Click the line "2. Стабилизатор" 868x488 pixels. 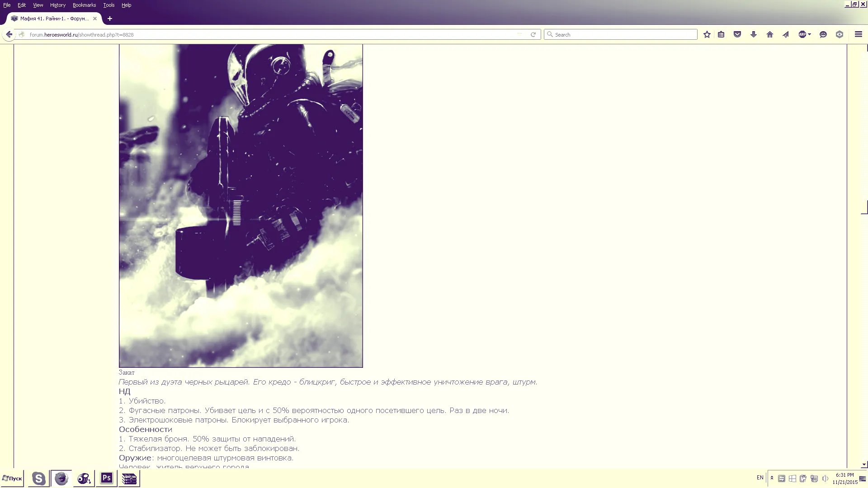click(x=209, y=448)
